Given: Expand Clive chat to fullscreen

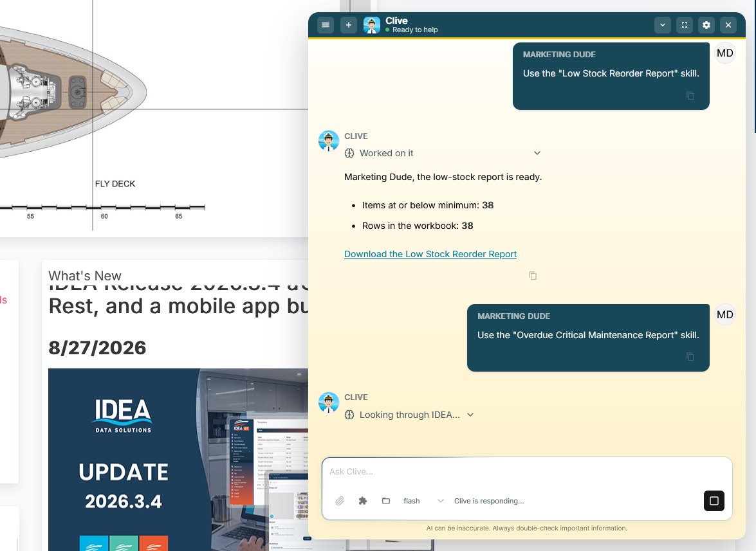Looking at the screenshot, I should 684,24.
